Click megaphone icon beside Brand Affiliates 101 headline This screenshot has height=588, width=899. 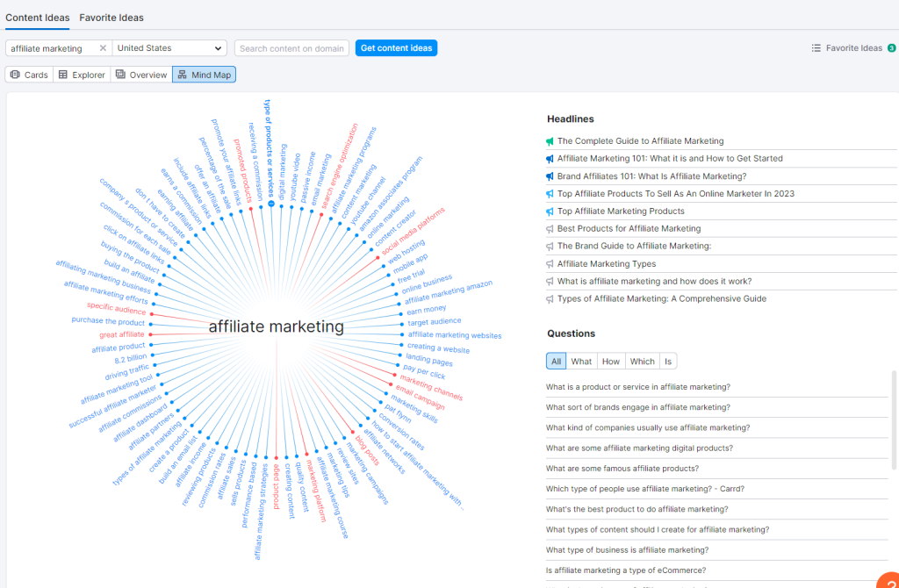pyautogui.click(x=550, y=176)
